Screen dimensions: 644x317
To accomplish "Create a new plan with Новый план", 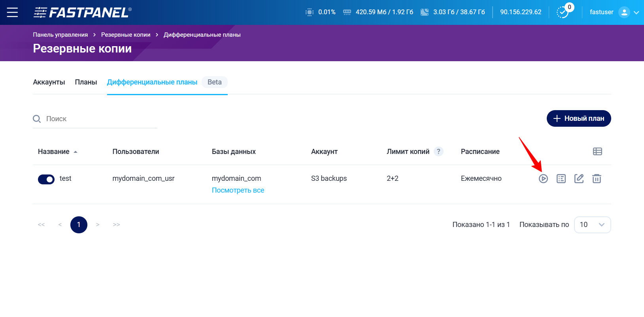I will click(x=578, y=118).
